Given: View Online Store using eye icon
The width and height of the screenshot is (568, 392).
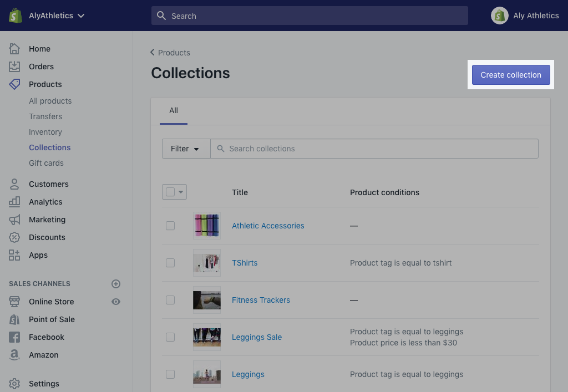Looking at the screenshot, I should coord(116,302).
